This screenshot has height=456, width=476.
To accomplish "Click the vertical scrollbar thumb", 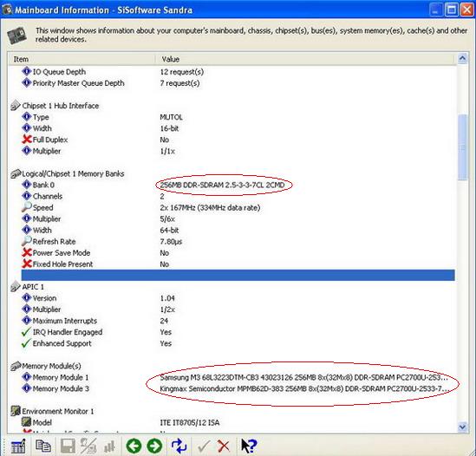I will tap(462, 147).
